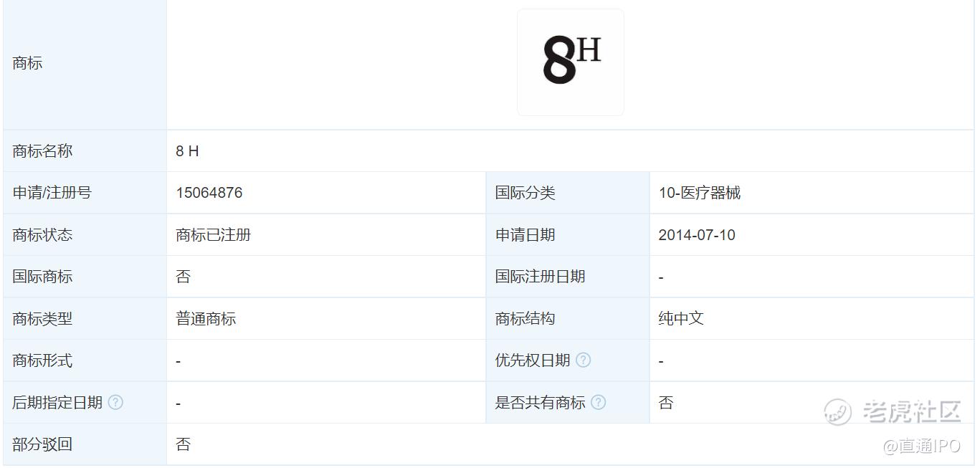Click the 商标名称 row label

click(42, 151)
